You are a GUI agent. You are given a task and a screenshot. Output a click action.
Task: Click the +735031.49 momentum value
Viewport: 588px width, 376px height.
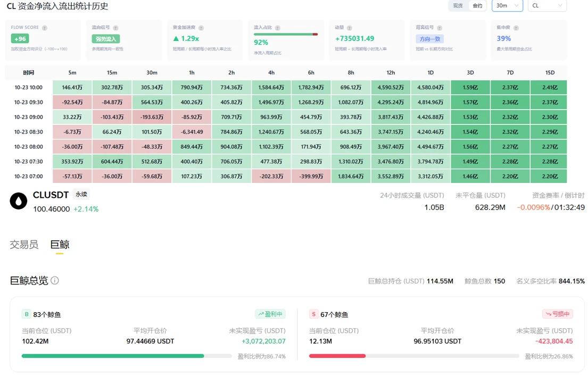(x=354, y=39)
